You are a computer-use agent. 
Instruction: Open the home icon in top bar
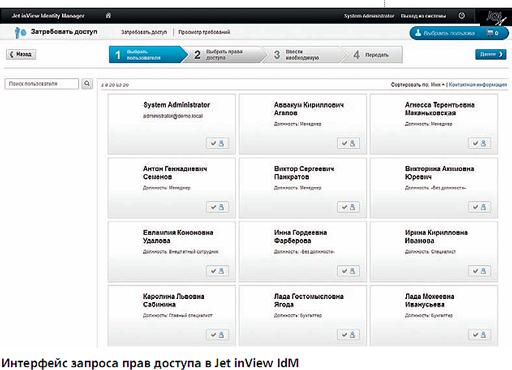pos(108,15)
